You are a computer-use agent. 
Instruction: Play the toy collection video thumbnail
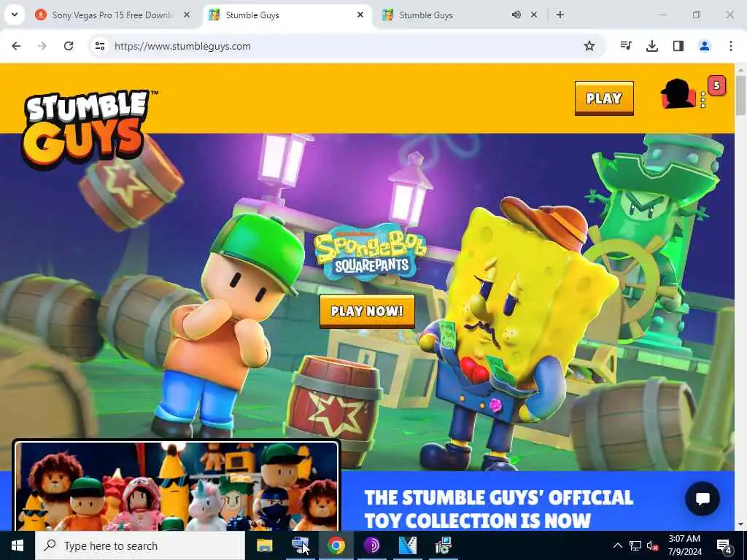[177, 486]
